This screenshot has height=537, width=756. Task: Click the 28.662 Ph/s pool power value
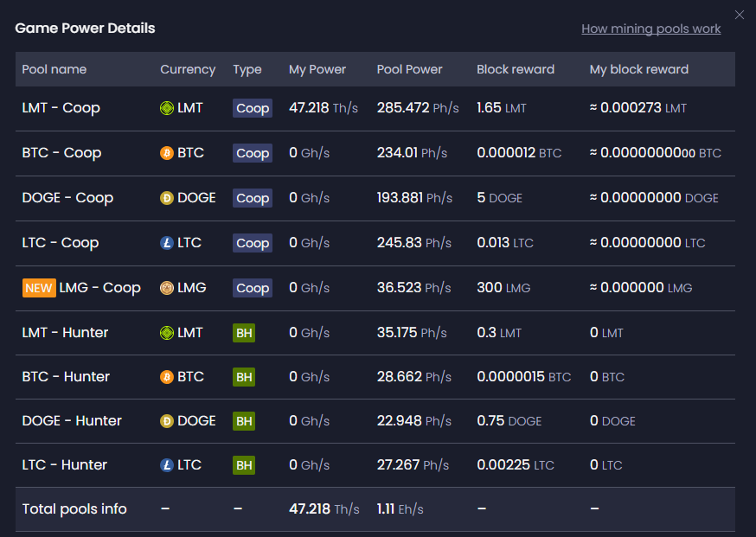click(x=414, y=376)
